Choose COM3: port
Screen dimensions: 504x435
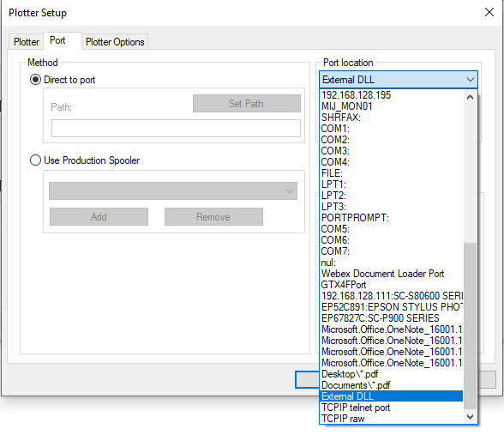391,151
